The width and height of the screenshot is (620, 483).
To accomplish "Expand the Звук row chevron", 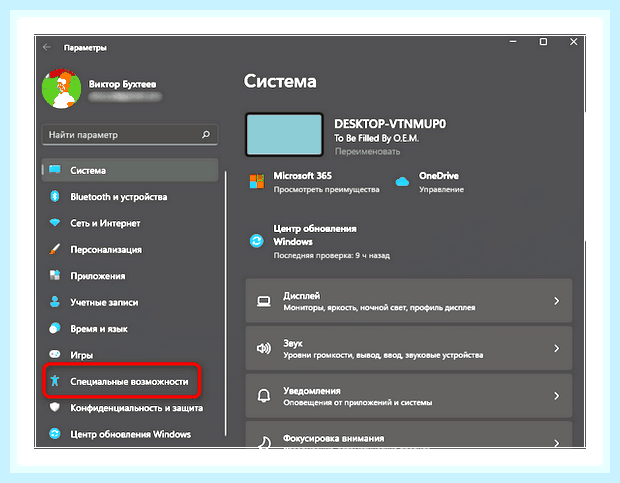I will click(x=557, y=349).
